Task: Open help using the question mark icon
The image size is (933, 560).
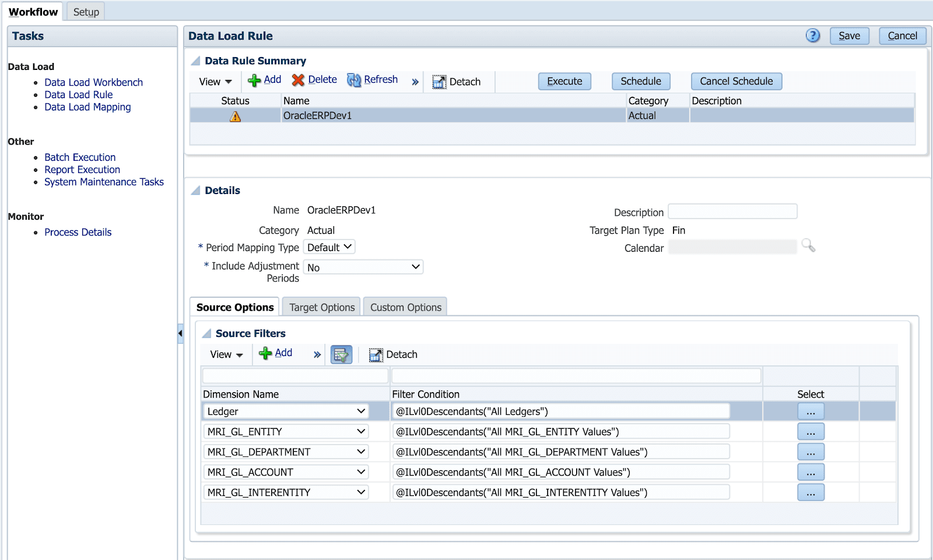Action: (x=813, y=36)
